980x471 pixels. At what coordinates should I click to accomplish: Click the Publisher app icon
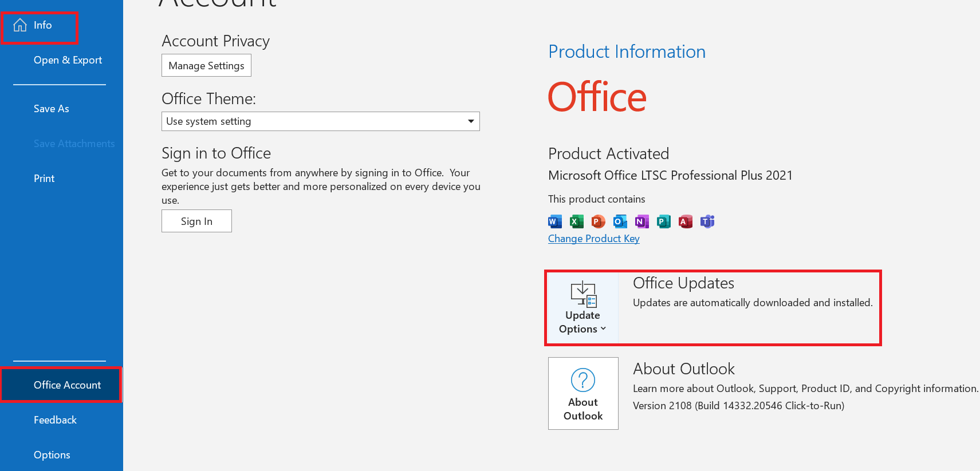pyautogui.click(x=664, y=221)
